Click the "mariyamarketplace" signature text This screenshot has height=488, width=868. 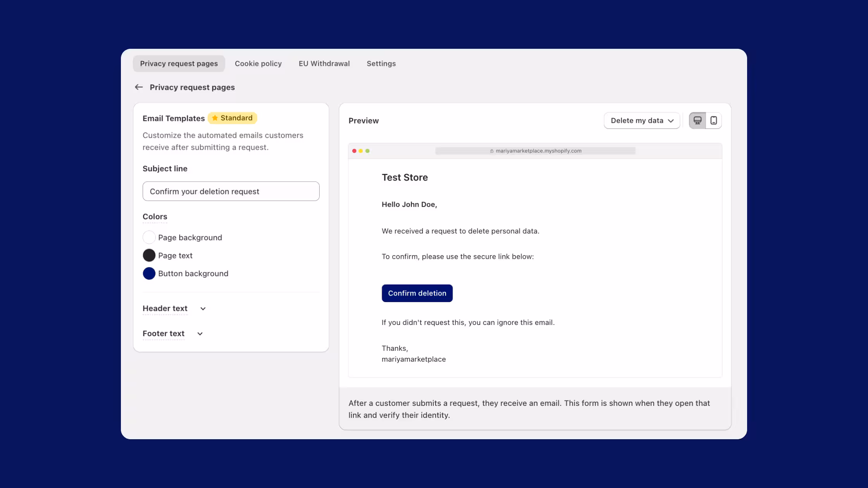point(413,359)
